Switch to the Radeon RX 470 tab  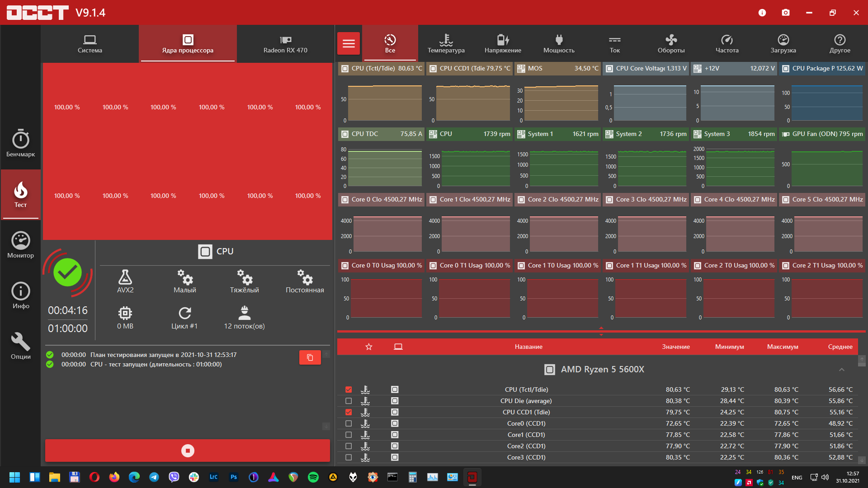(x=285, y=44)
